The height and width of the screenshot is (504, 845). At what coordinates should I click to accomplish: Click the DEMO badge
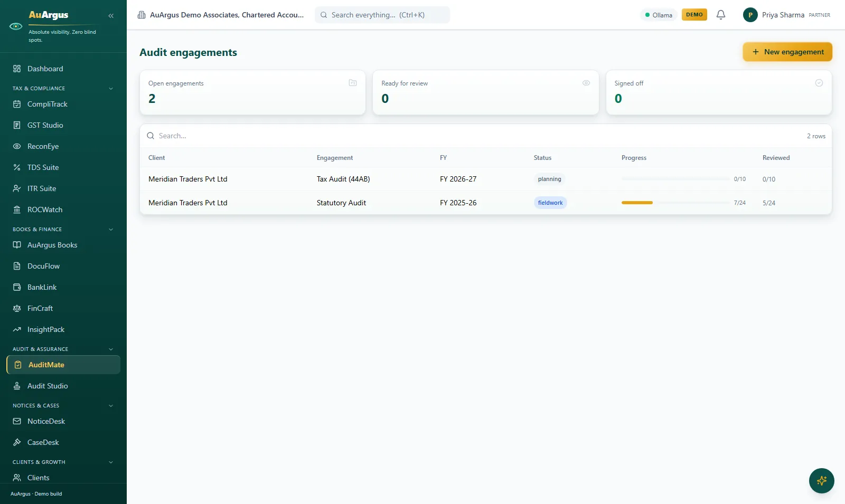[x=694, y=15]
